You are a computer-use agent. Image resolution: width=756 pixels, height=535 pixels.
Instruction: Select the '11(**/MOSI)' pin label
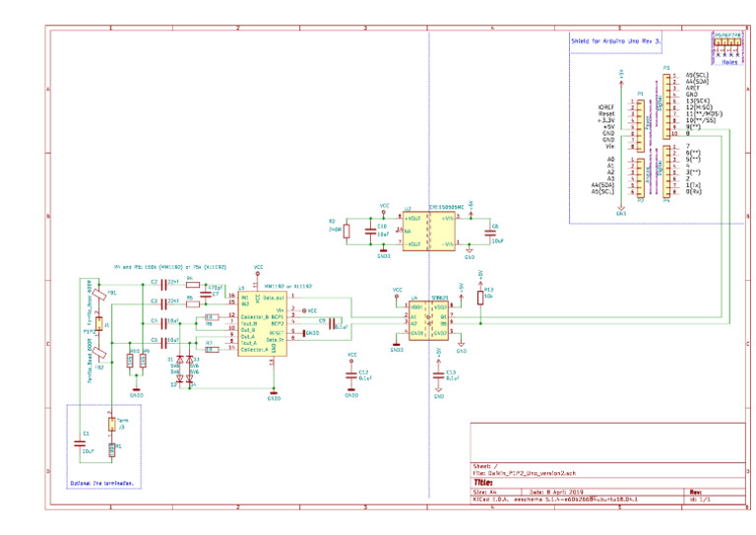pos(704,114)
